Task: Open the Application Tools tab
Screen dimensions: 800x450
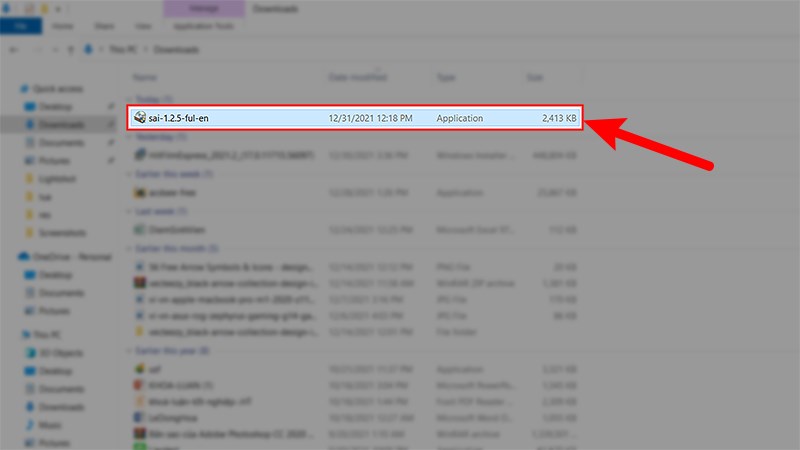Action: 203,26
